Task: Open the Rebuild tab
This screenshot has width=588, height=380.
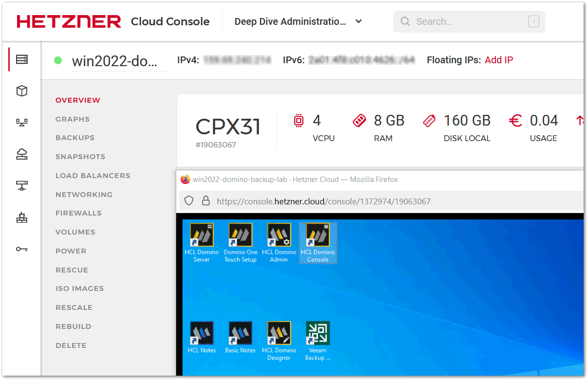Action: 73,326
